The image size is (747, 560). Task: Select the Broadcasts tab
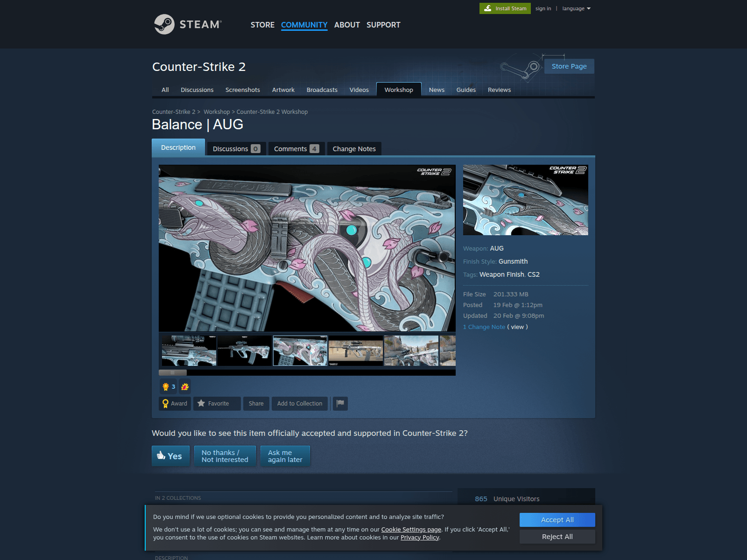(322, 90)
